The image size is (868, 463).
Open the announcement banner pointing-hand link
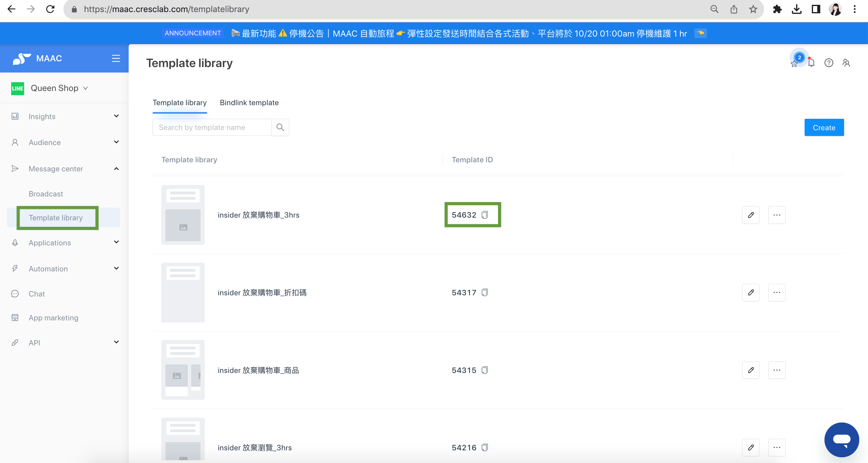pyautogui.click(x=701, y=33)
